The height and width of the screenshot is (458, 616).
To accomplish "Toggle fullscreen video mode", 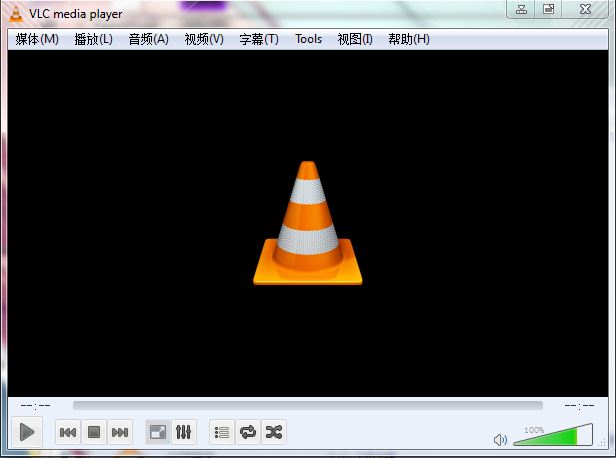I will coord(158,432).
